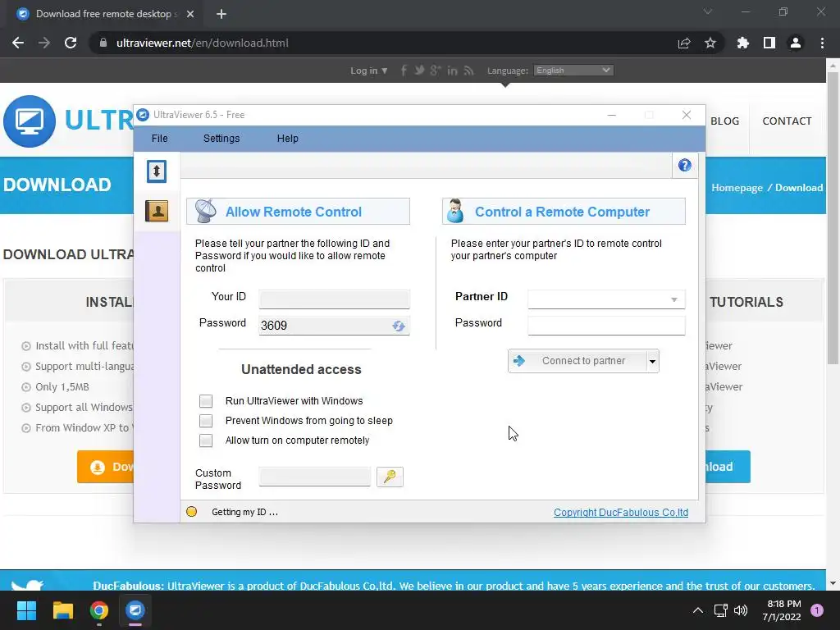
Task: Expand the Log in dropdown on website
Action: point(368,71)
